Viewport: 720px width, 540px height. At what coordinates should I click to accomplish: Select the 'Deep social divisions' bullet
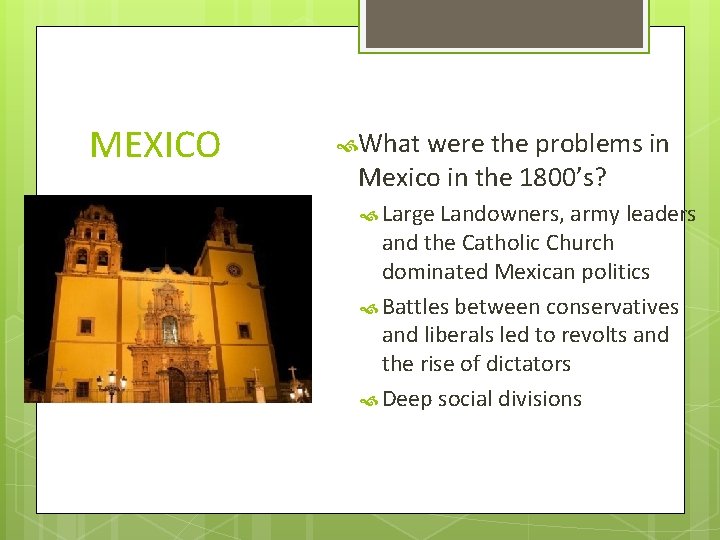click(482, 399)
